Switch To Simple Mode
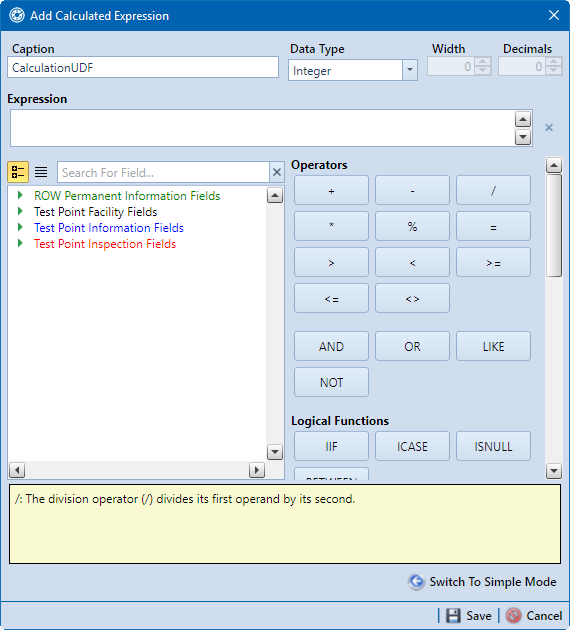Viewport: 570px width, 630px height. coord(482,581)
